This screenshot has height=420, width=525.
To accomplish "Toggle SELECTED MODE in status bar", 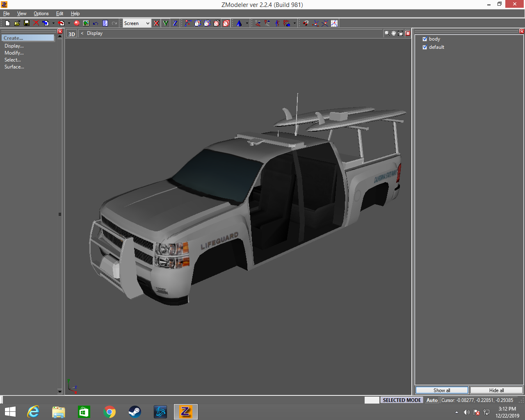I will pyautogui.click(x=402, y=400).
